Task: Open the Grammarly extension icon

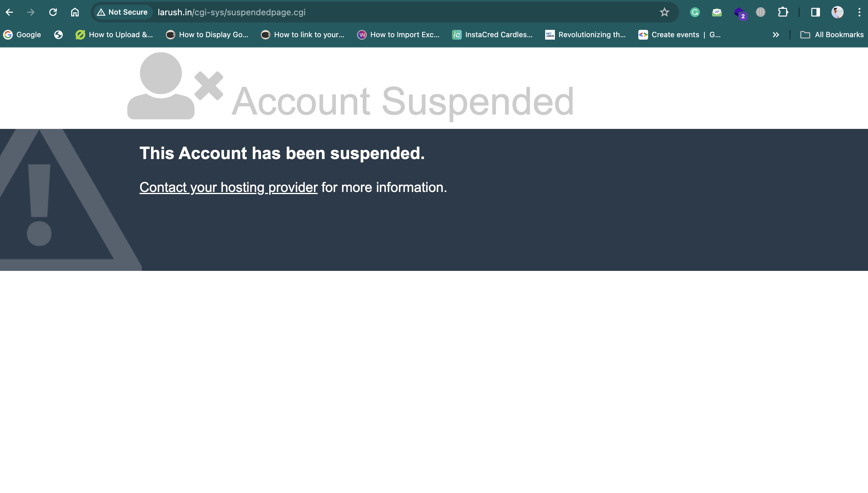Action: coord(695,12)
